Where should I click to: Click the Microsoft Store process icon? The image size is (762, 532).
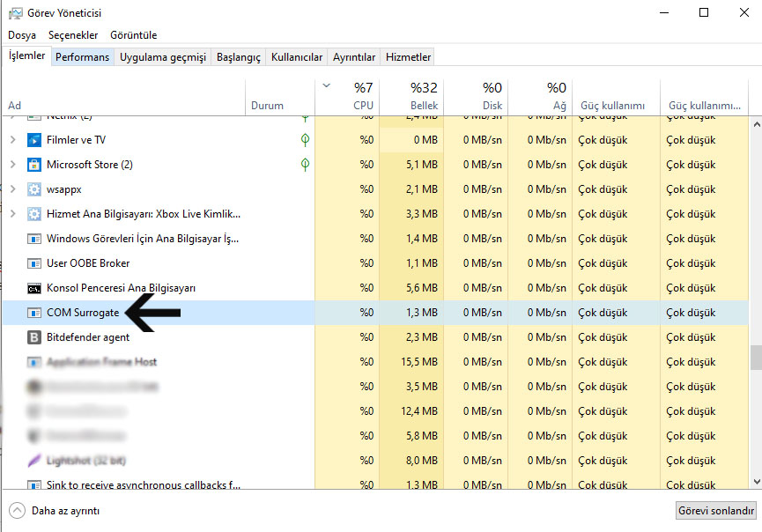pyautogui.click(x=34, y=165)
